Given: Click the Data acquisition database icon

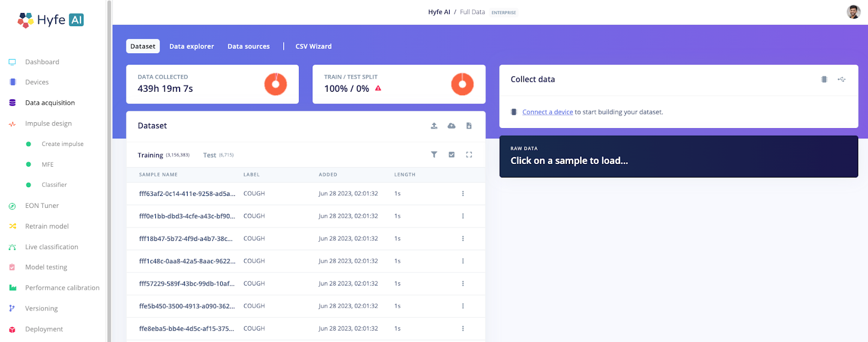Looking at the screenshot, I should tap(12, 103).
